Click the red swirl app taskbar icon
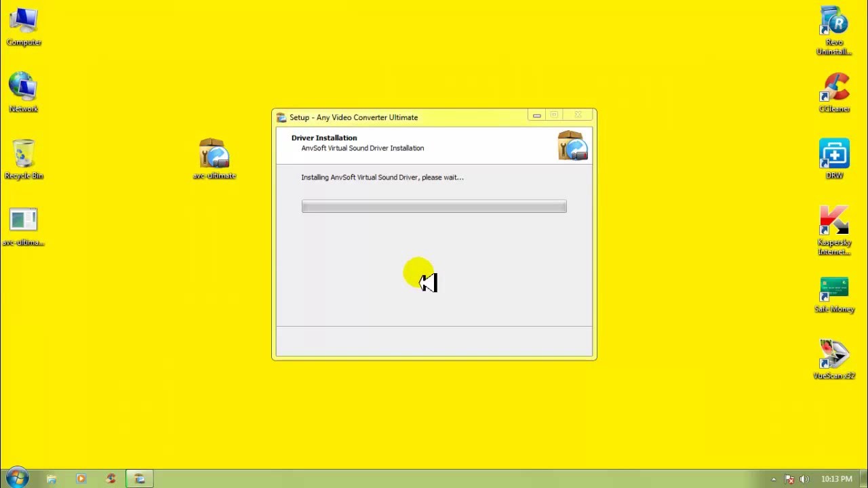The image size is (868, 488). coord(111,479)
